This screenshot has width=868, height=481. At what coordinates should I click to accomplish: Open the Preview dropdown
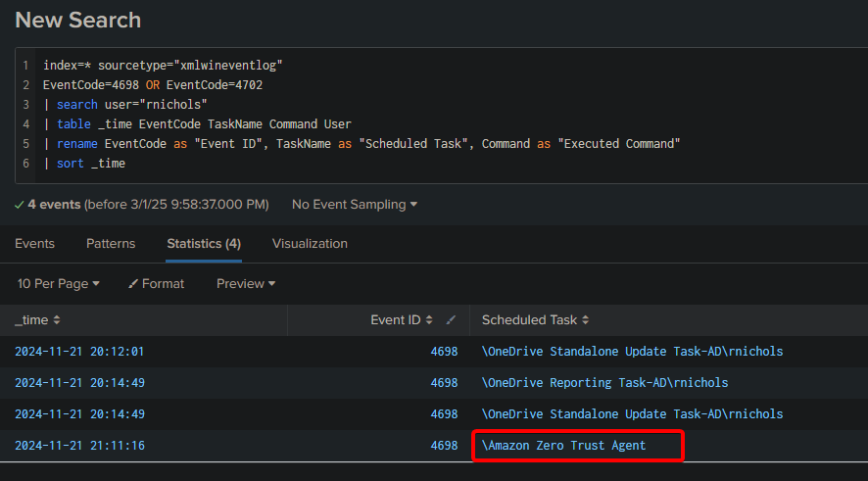tap(246, 283)
